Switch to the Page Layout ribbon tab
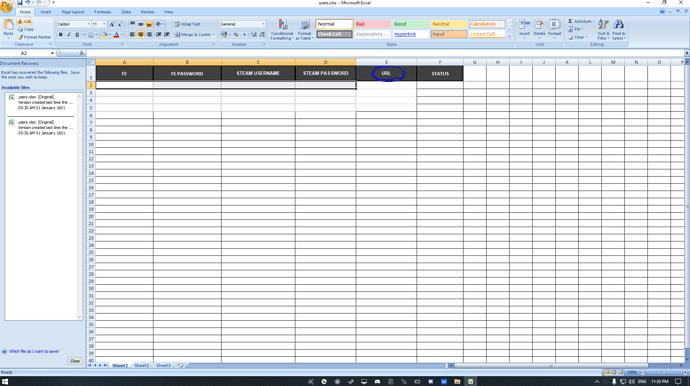 [73, 12]
